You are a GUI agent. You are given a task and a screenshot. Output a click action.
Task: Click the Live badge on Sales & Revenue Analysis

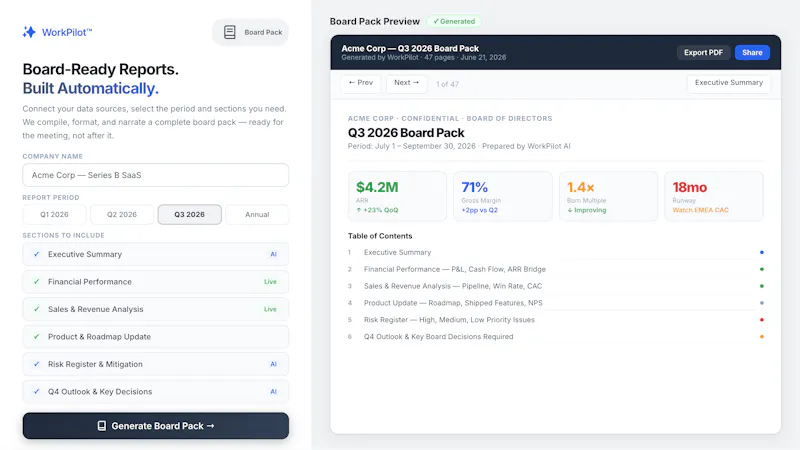click(x=270, y=309)
